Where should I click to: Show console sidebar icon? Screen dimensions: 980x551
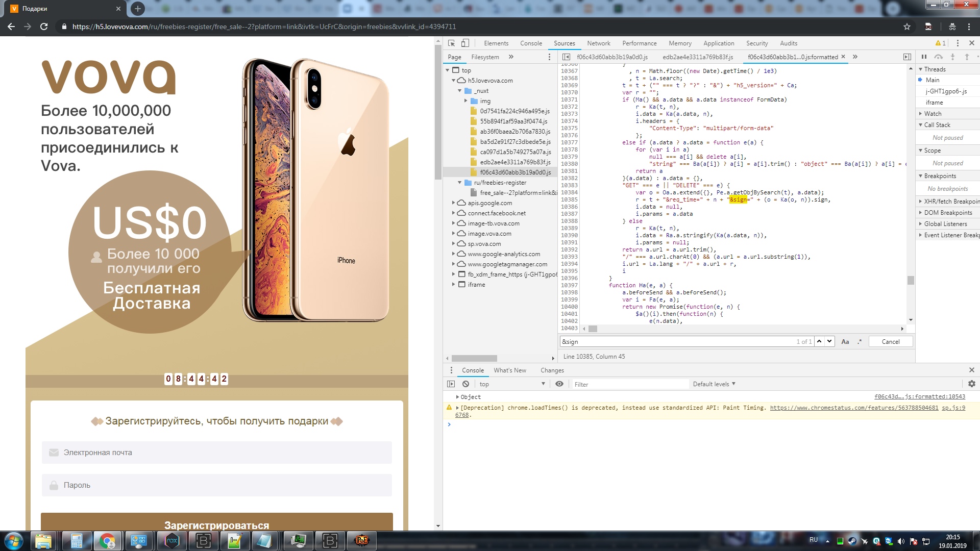coord(451,384)
